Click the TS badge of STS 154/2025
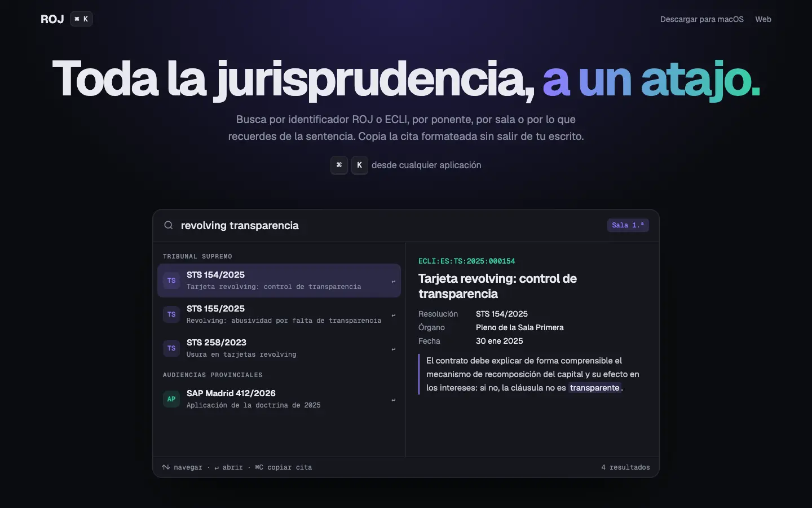Viewport: 812px width, 508px height. click(x=171, y=281)
